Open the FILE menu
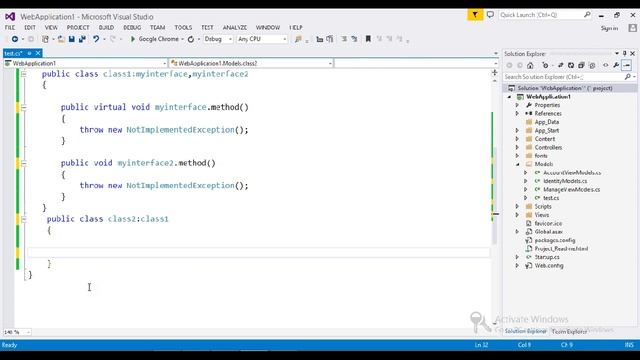Screen dimensions: 640x360 10,27
